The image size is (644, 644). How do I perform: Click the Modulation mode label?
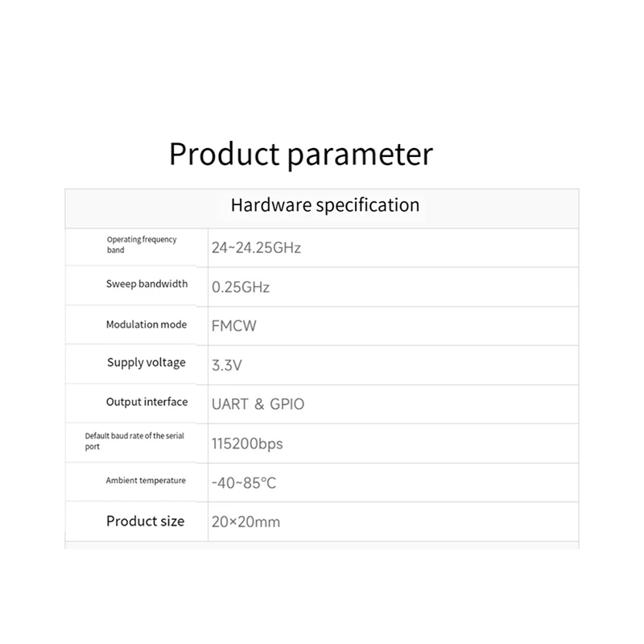[x=147, y=324]
